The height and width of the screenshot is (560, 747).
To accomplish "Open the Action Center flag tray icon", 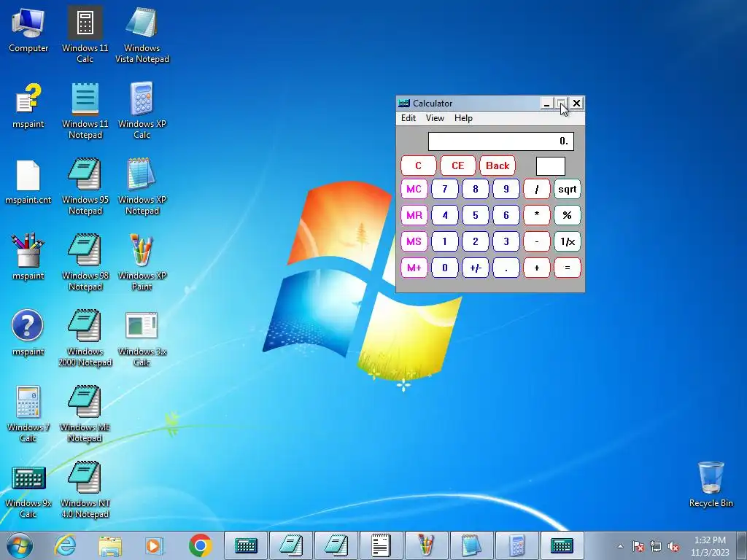I will pyautogui.click(x=638, y=546).
